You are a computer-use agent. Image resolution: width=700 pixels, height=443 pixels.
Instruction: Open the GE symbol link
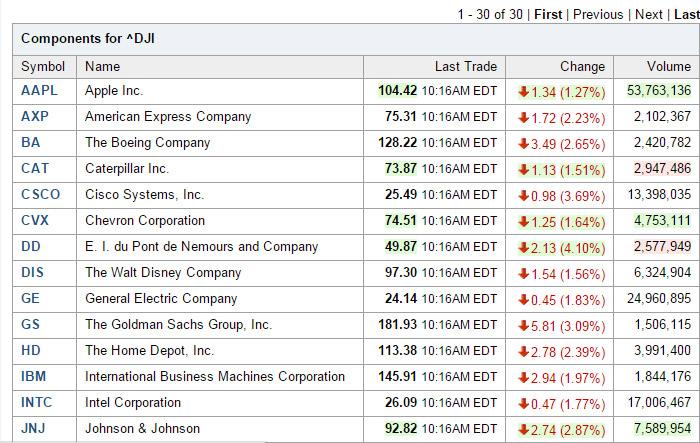point(31,299)
